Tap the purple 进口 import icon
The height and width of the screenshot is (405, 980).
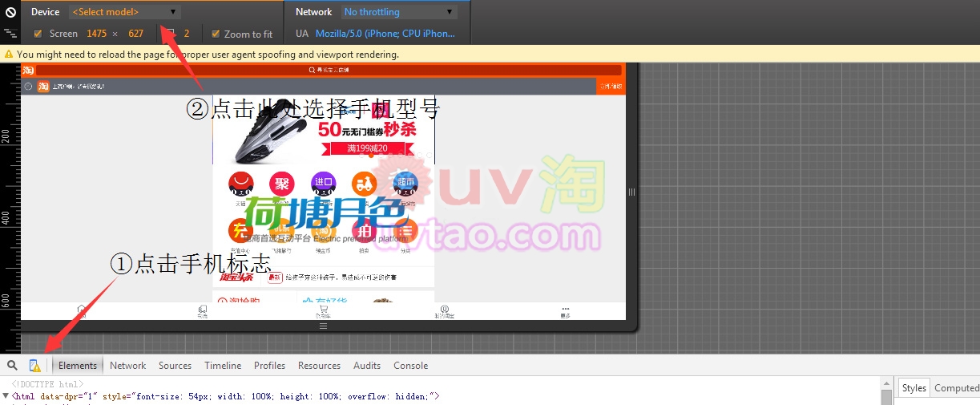pos(323,184)
